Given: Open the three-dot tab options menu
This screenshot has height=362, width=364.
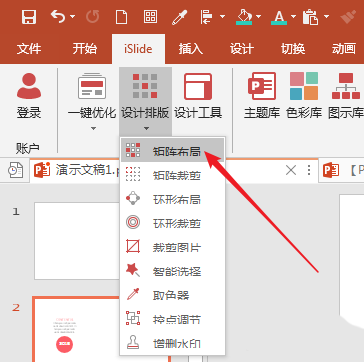Looking at the screenshot, I should click(x=309, y=170).
